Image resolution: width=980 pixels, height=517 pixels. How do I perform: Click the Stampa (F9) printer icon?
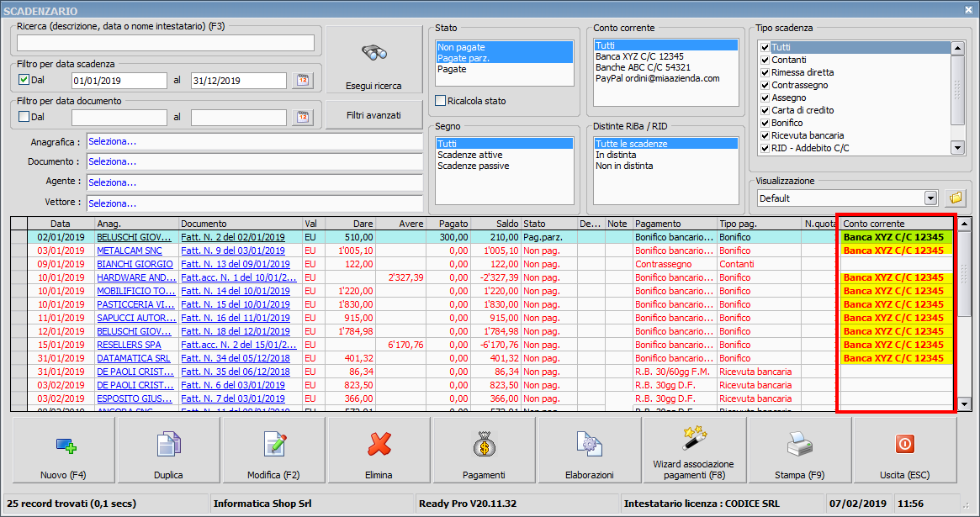(x=799, y=443)
